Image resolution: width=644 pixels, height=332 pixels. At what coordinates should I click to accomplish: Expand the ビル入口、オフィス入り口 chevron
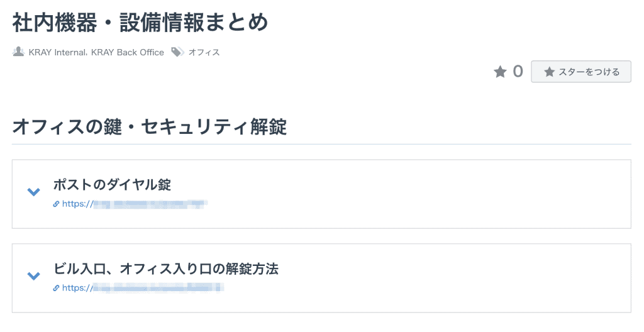pyautogui.click(x=33, y=275)
